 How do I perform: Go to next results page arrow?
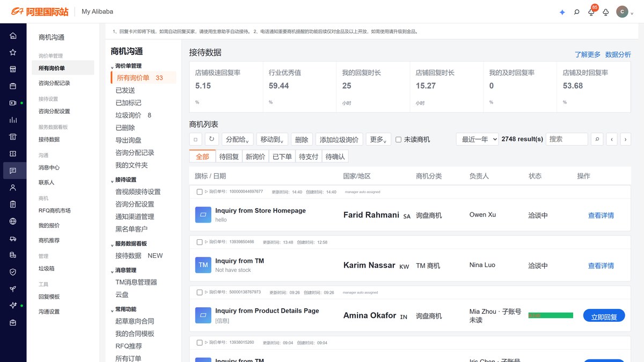625,139
